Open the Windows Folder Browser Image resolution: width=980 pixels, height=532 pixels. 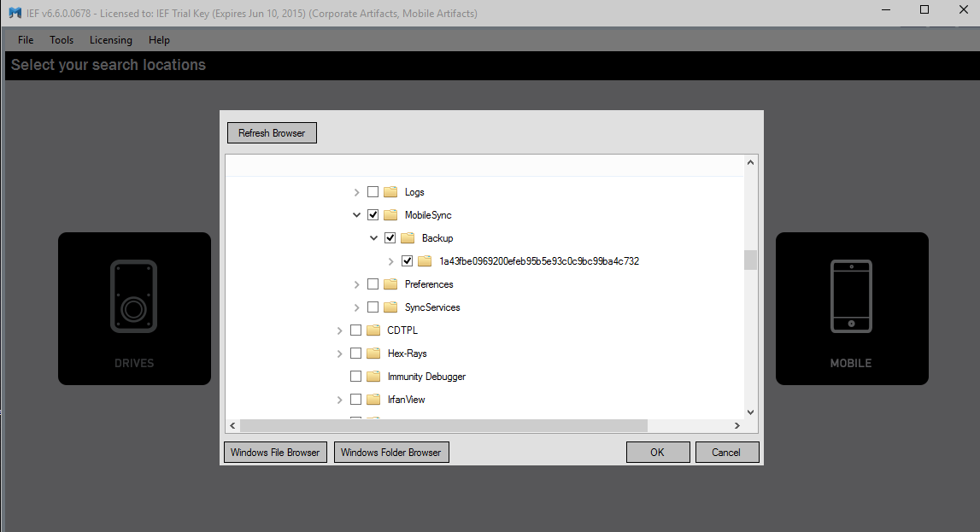point(391,452)
